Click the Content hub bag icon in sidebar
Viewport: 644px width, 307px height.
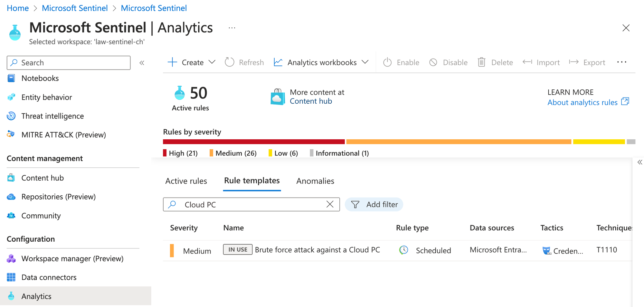11,178
